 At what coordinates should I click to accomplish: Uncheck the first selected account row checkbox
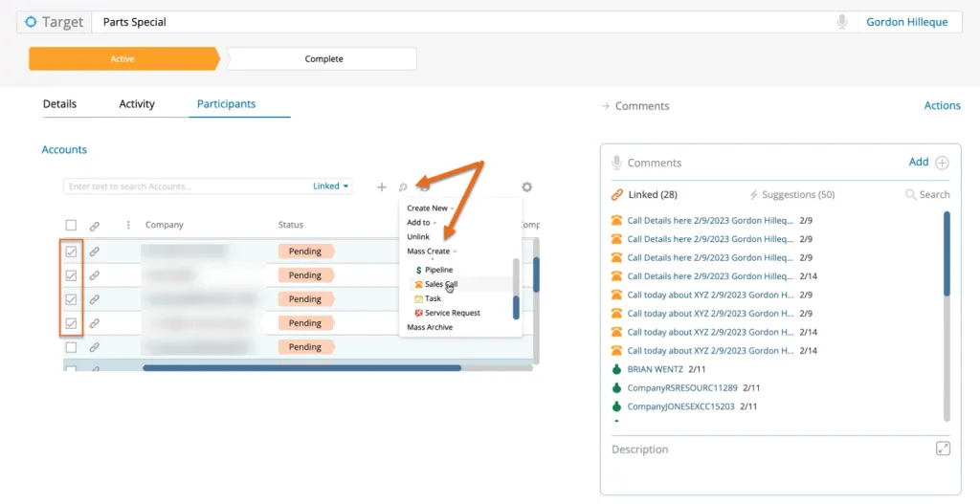click(x=71, y=252)
